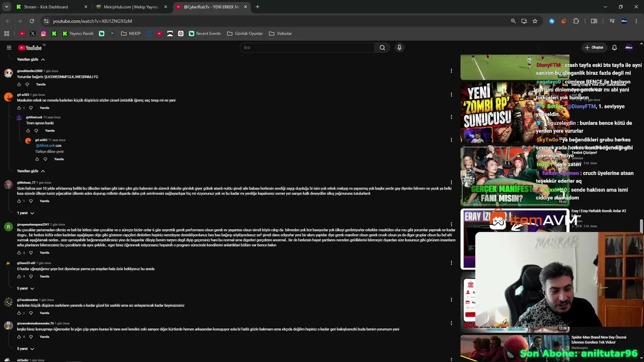This screenshot has height=362, width=644.
Task: Click the install app icon in address bar
Action: (x=524, y=21)
